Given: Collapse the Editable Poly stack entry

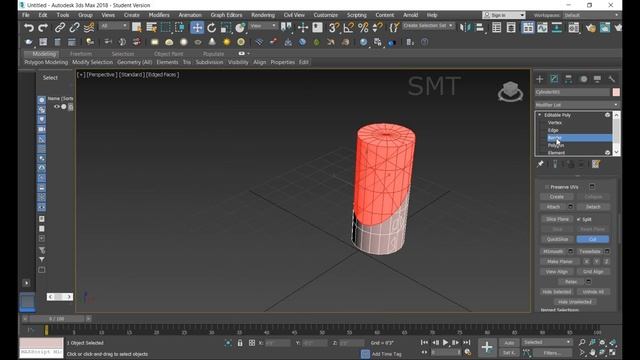Looking at the screenshot, I should (x=540, y=115).
